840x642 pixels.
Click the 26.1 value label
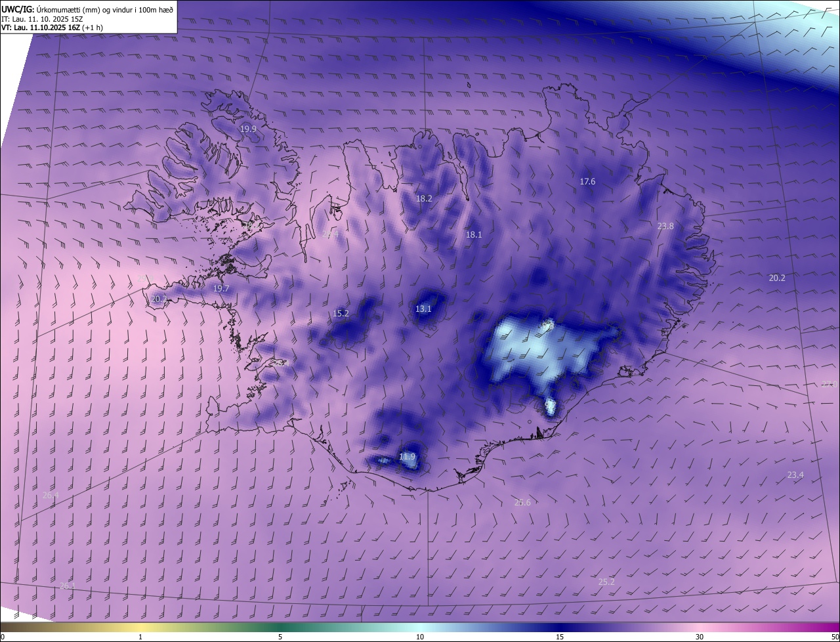tap(68, 586)
